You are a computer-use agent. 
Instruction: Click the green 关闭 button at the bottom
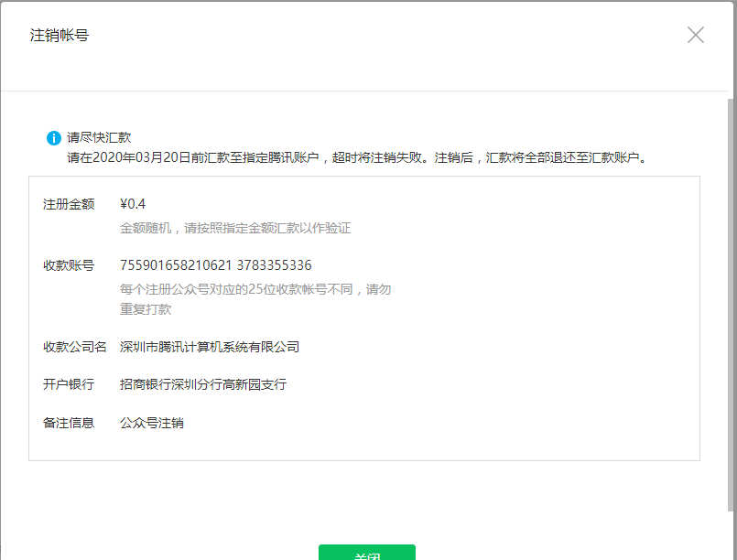pyautogui.click(x=366, y=553)
